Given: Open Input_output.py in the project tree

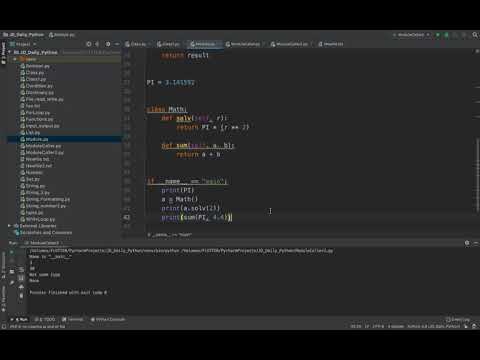Looking at the screenshot, I should click(x=40, y=126).
